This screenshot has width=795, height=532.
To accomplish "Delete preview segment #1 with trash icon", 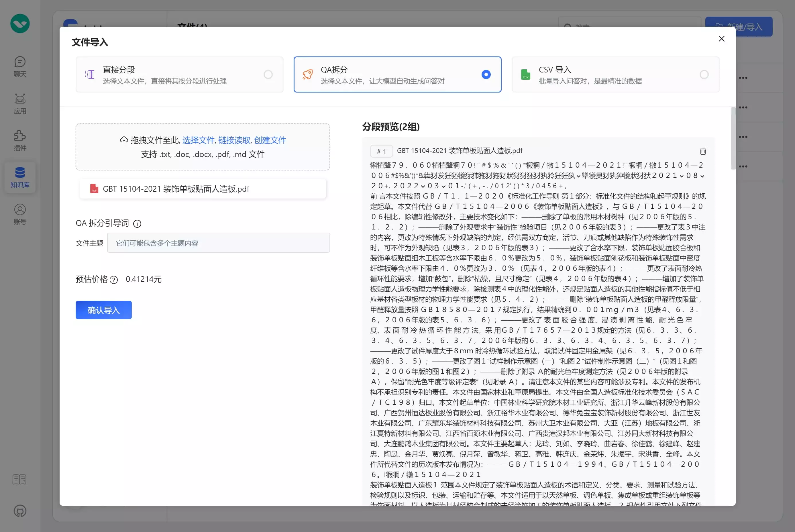I will 703,151.
